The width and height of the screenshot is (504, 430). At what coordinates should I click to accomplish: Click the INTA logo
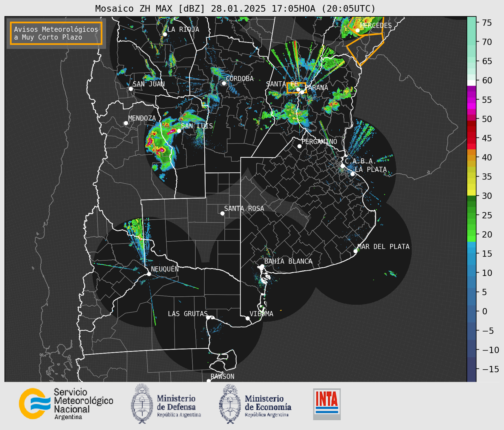tap(327, 404)
